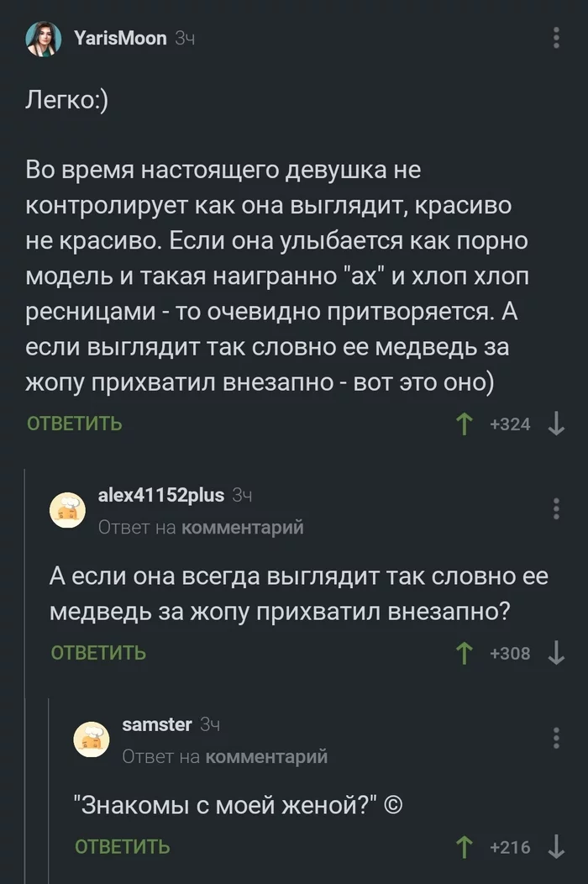The width and height of the screenshot is (588, 884).
Task: Downvote the YarisMoon comment
Action: click(x=556, y=424)
